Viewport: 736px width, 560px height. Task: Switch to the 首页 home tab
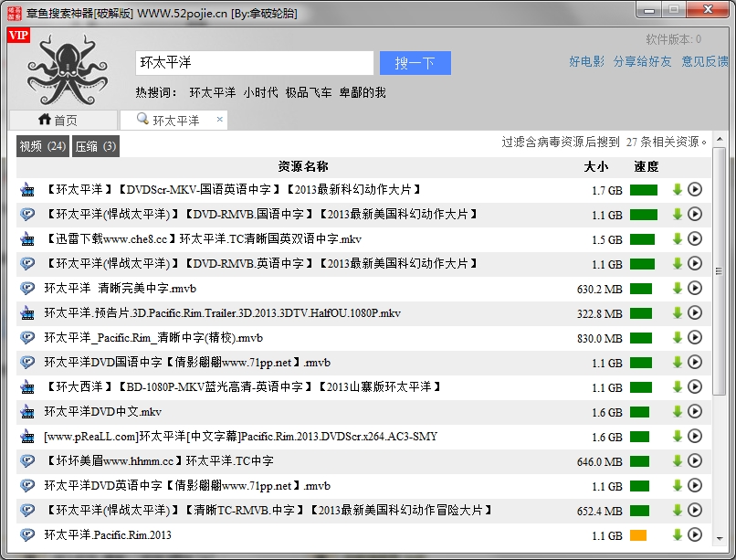coord(63,121)
